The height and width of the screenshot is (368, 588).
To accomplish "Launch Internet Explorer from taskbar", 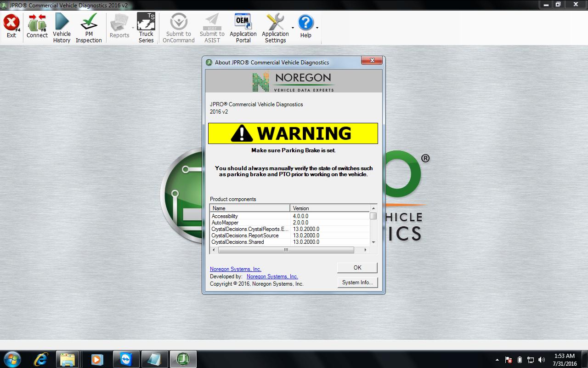I will click(40, 359).
